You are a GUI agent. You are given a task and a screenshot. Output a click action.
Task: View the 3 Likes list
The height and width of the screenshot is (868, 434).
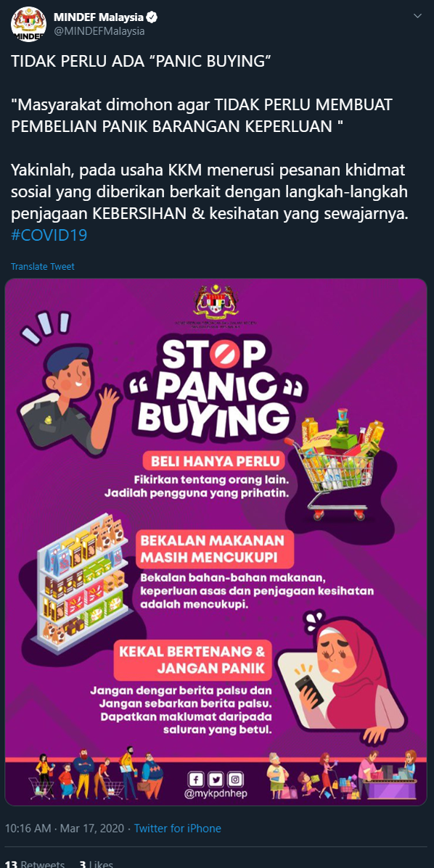coord(97,864)
